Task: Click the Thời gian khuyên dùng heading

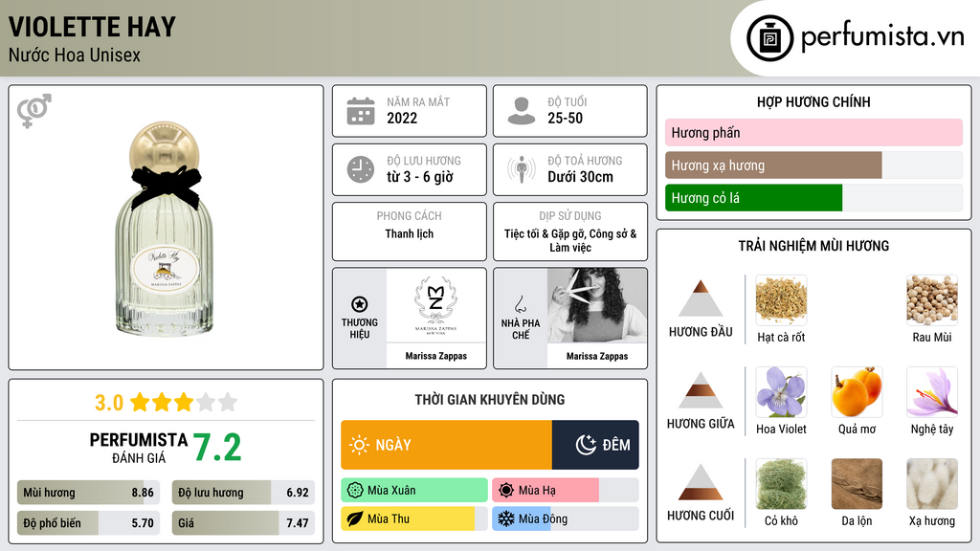Action: (489, 400)
